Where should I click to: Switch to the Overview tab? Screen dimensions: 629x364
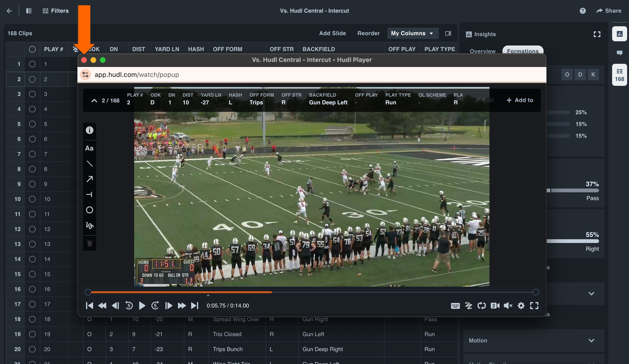(x=482, y=51)
